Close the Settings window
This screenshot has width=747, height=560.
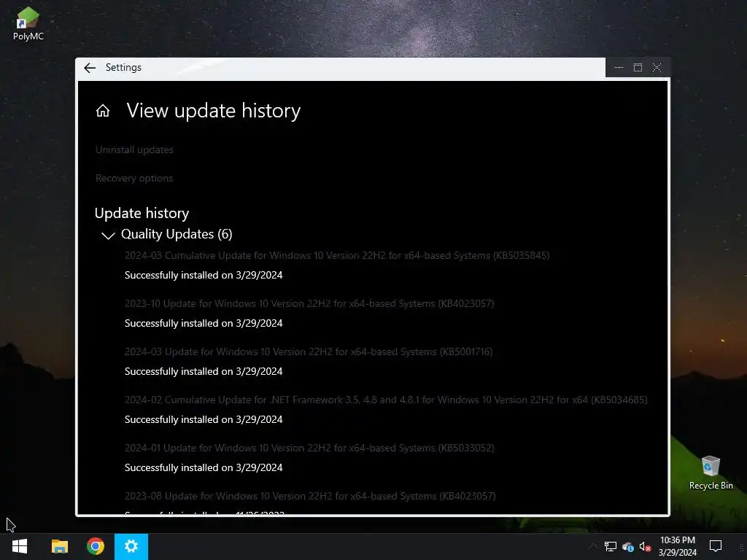[x=657, y=68]
